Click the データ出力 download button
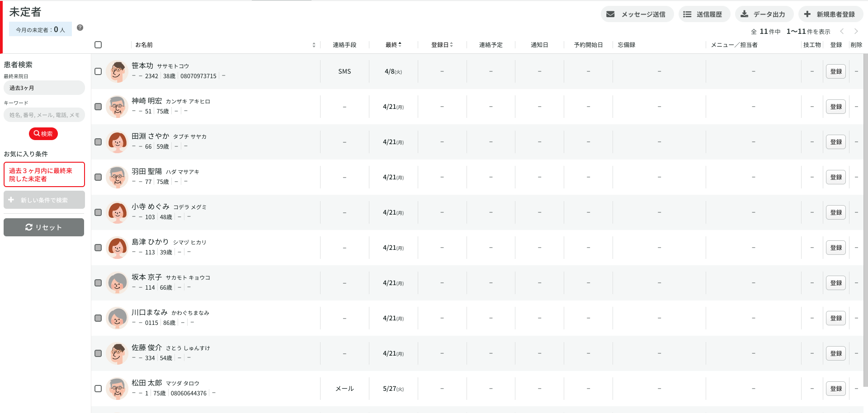This screenshot has width=868, height=413. tap(764, 14)
